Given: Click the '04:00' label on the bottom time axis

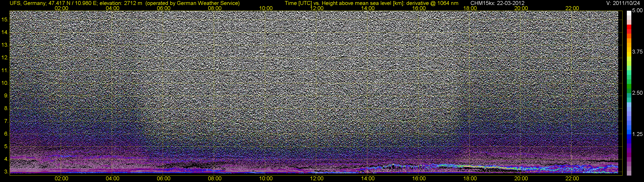Looking at the screenshot, I should pos(112,179).
